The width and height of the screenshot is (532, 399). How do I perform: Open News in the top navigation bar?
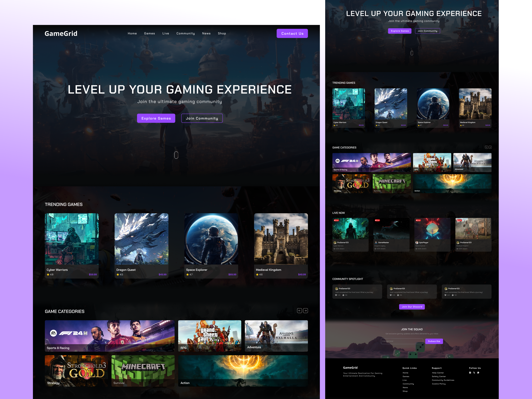[x=206, y=33]
